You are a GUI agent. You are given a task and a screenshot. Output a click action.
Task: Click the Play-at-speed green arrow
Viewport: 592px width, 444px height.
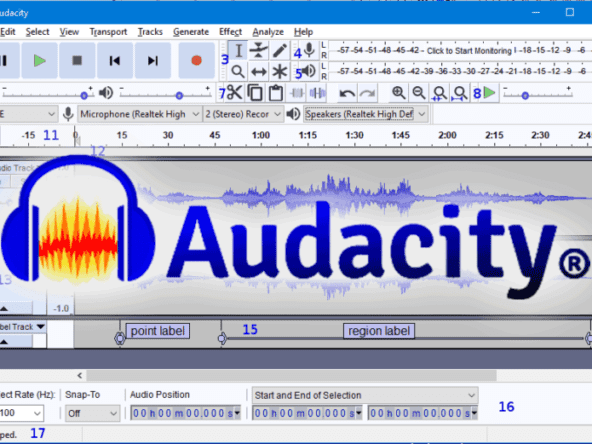coord(490,92)
